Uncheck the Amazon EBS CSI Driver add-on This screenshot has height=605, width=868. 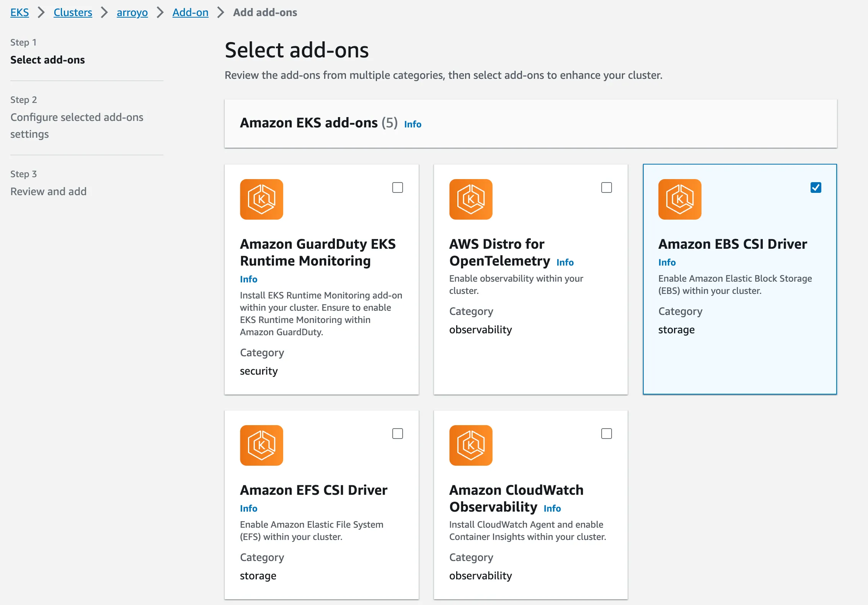[816, 188]
